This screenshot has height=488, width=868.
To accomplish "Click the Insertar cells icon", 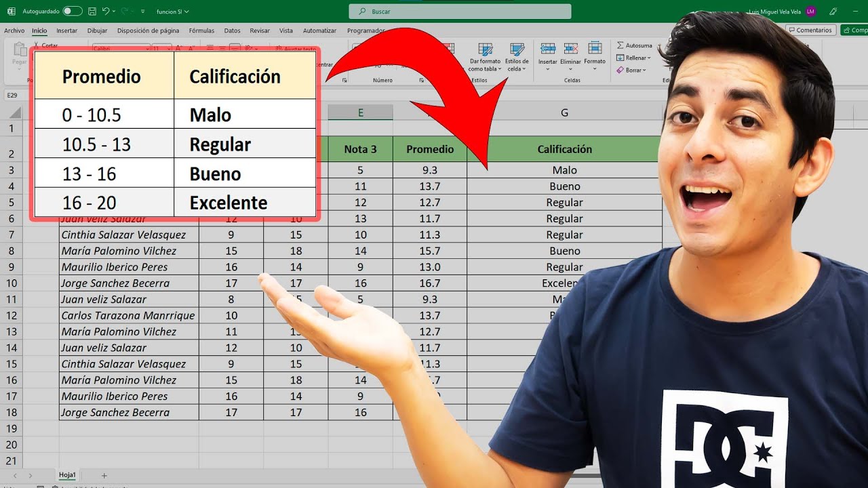I will pos(548,49).
